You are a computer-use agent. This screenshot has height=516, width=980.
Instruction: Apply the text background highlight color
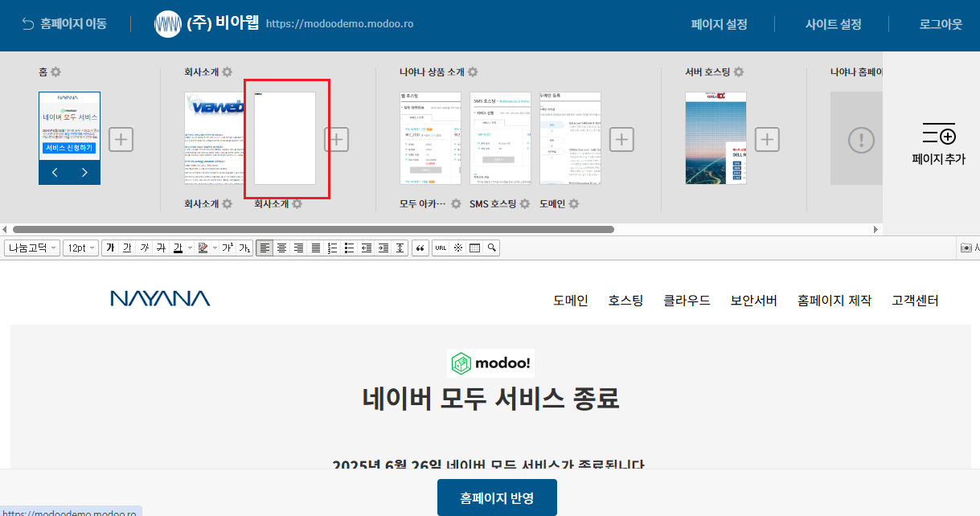pyautogui.click(x=203, y=248)
